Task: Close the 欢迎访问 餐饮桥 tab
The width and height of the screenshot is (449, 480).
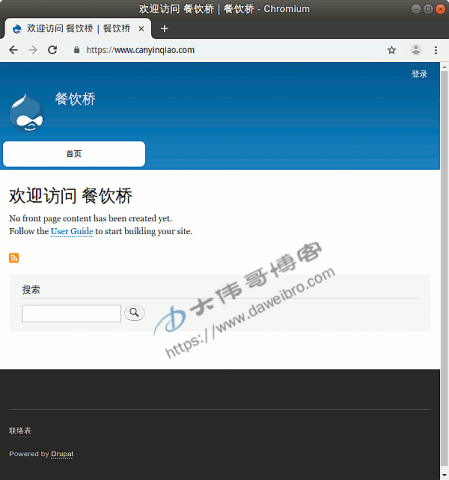Action: coord(141,29)
